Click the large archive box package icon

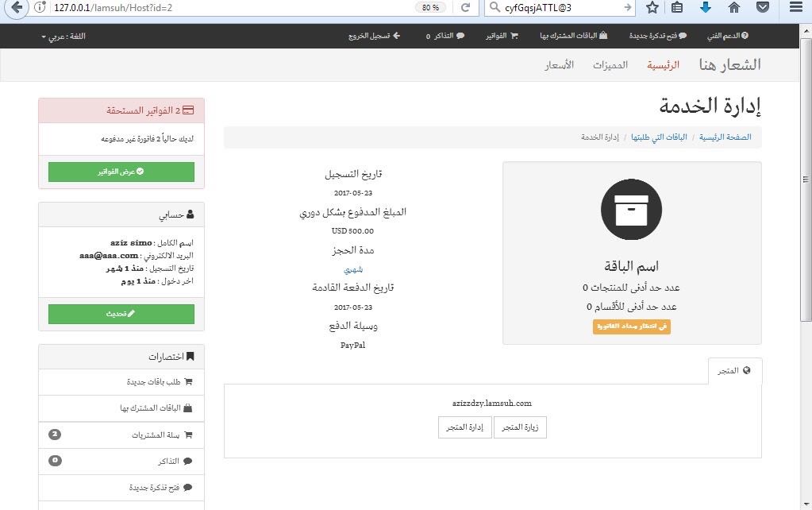[x=631, y=210]
